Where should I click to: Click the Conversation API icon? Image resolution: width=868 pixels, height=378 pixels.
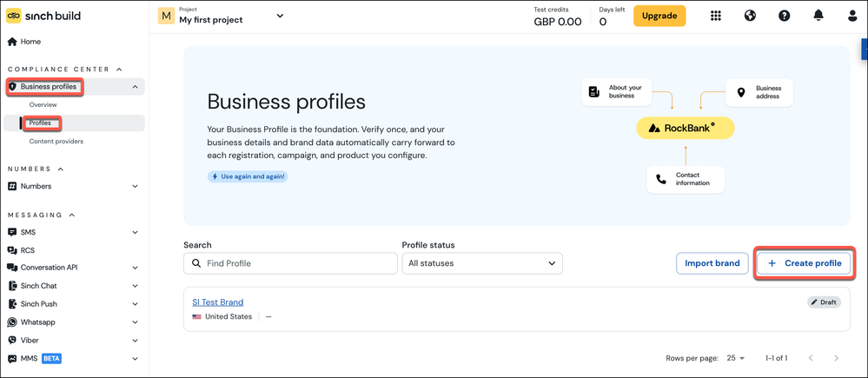pos(12,268)
